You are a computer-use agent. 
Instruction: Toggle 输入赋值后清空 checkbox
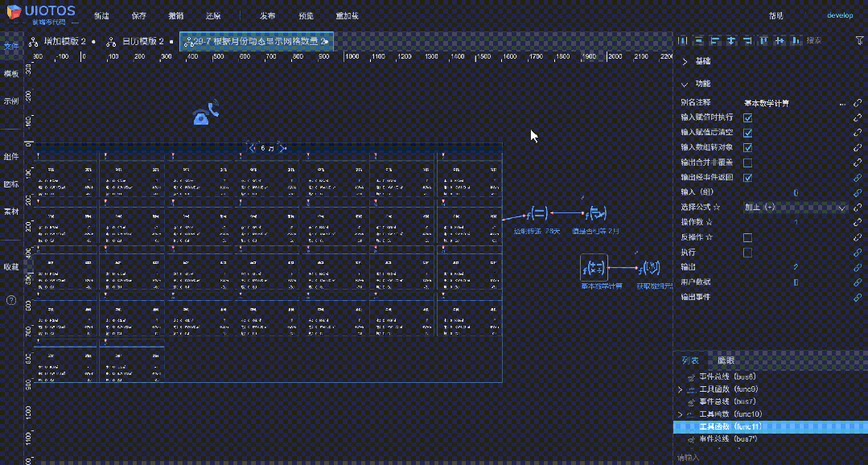[747, 133]
